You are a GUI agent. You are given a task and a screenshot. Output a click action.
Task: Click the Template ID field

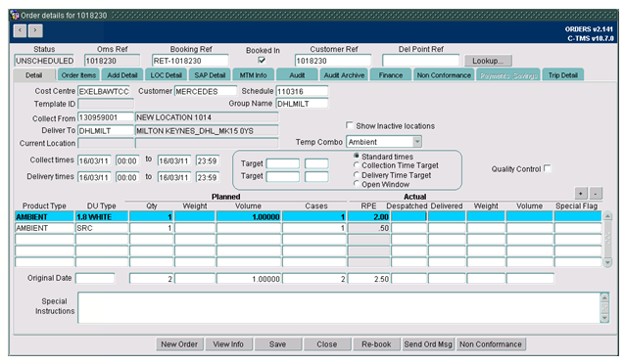pyautogui.click(x=106, y=104)
